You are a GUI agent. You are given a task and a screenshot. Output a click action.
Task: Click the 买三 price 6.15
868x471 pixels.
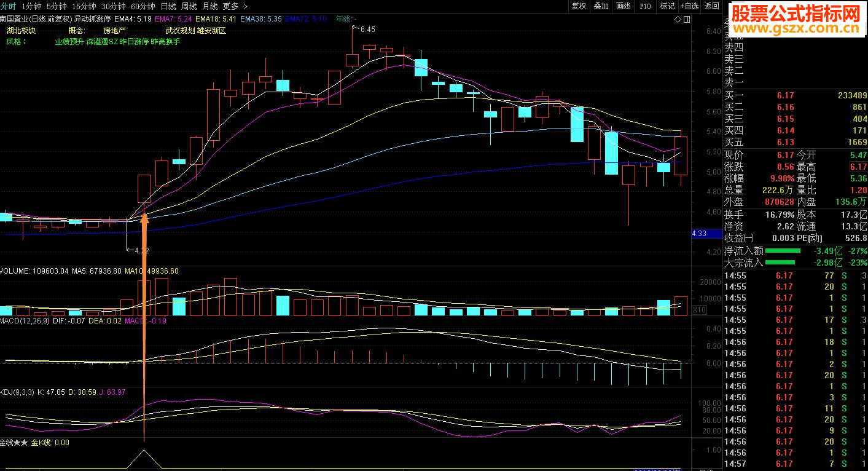pos(785,119)
